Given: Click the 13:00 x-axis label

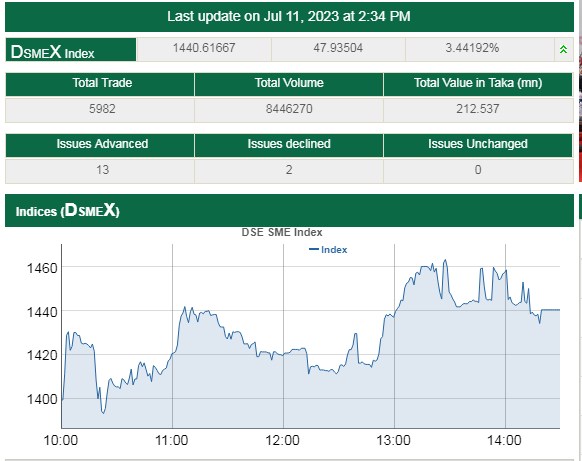Looking at the screenshot, I should [x=393, y=441].
